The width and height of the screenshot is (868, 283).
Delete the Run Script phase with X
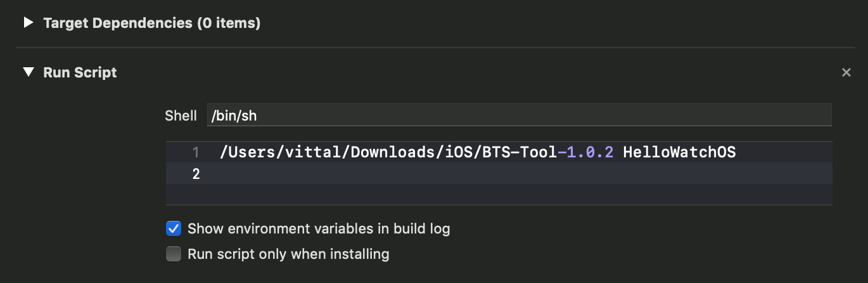pyautogui.click(x=846, y=72)
